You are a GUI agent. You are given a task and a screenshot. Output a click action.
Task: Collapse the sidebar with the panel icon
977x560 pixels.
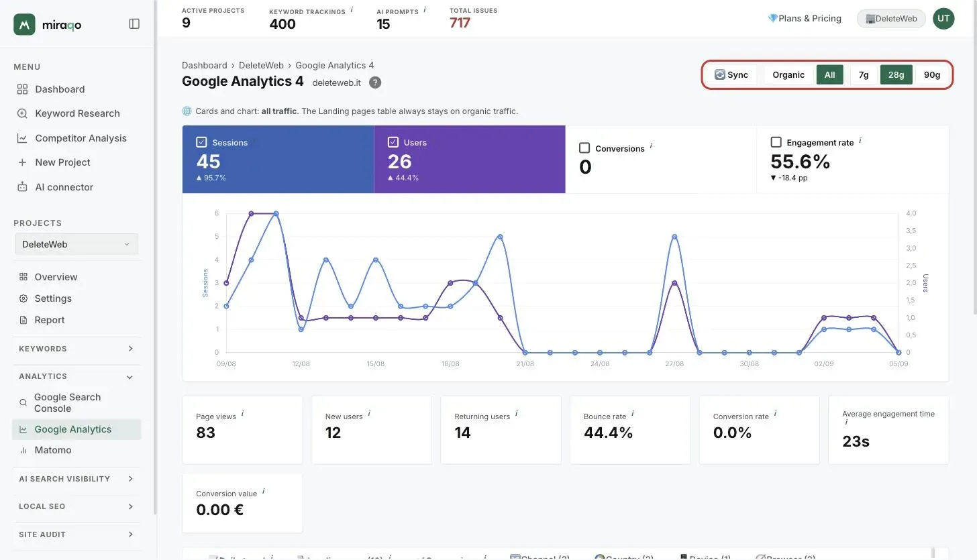(134, 24)
